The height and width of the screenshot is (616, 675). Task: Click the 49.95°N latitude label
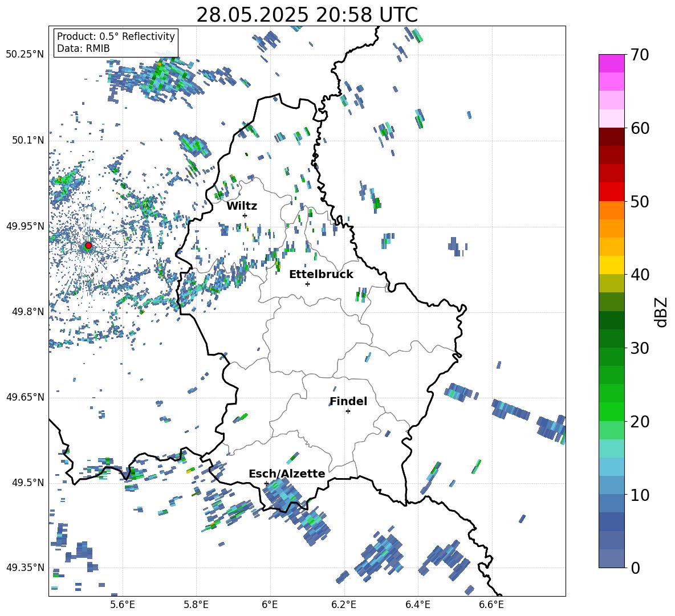tap(25, 226)
